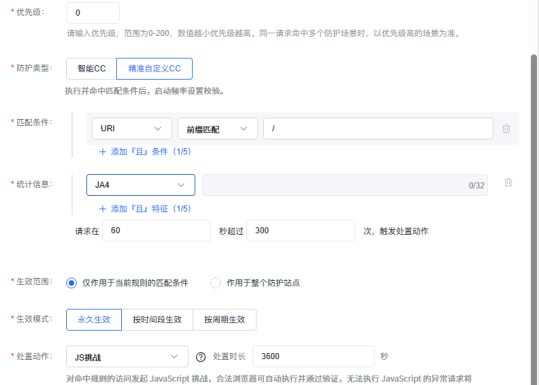
Task: Click the 执行并命中匹配条件后 description text
Action: [x=145, y=91]
